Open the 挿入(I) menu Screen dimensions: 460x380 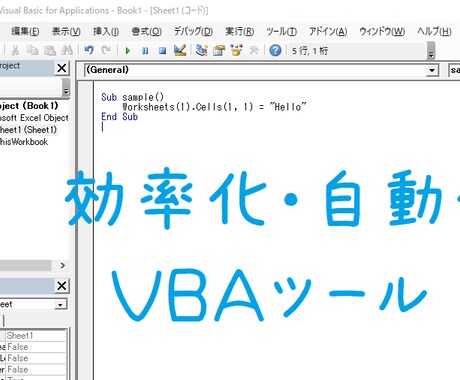[x=106, y=32]
